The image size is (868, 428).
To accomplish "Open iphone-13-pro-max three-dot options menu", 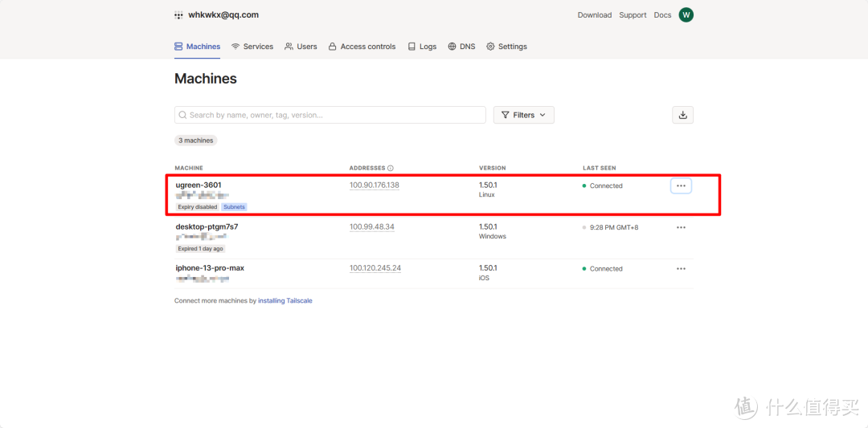I will pos(681,269).
